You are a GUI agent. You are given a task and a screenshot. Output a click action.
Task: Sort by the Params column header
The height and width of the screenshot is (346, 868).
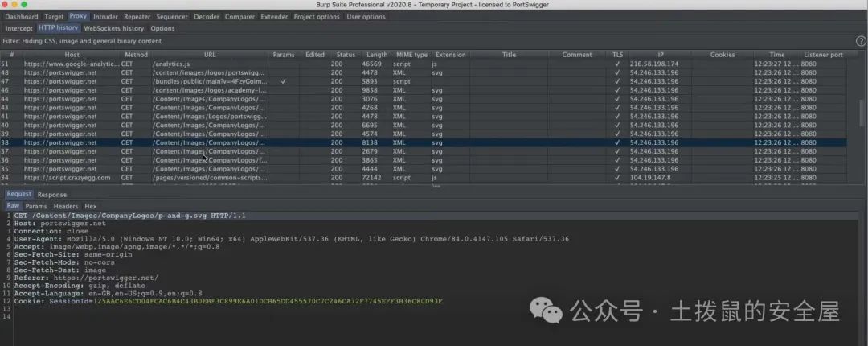click(284, 55)
